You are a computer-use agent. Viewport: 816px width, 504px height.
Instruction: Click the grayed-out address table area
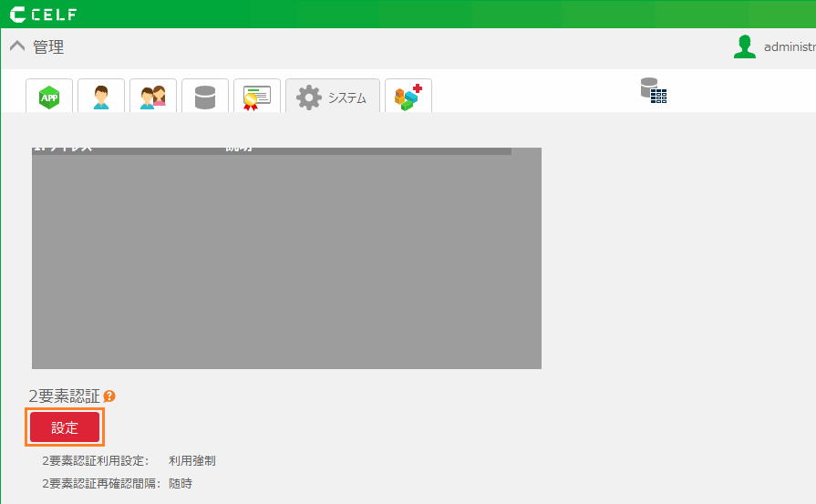(286, 260)
